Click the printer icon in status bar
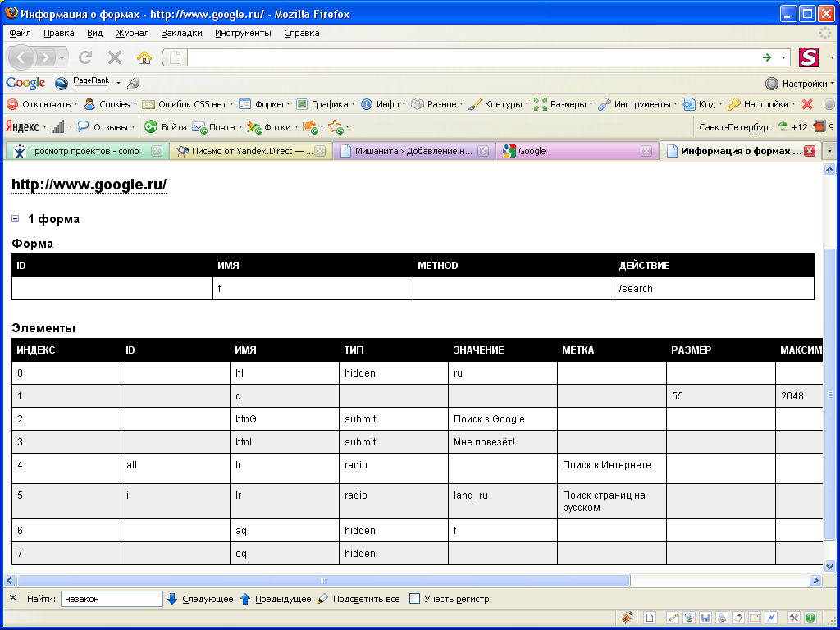 (x=722, y=618)
